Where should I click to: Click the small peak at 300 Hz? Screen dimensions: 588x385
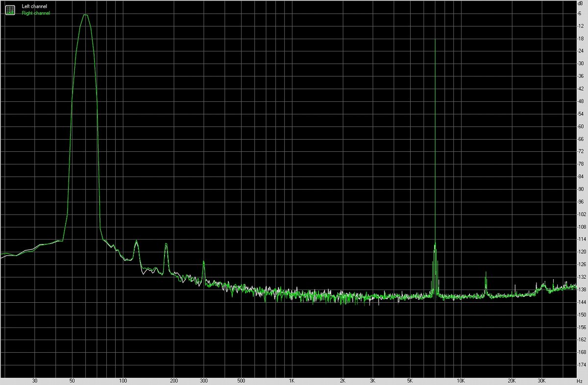(203, 263)
